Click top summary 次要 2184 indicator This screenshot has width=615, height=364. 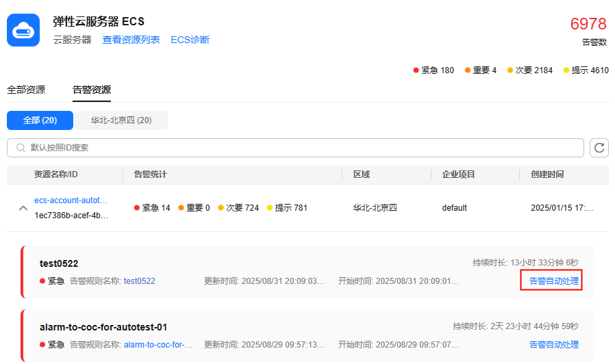coord(530,70)
